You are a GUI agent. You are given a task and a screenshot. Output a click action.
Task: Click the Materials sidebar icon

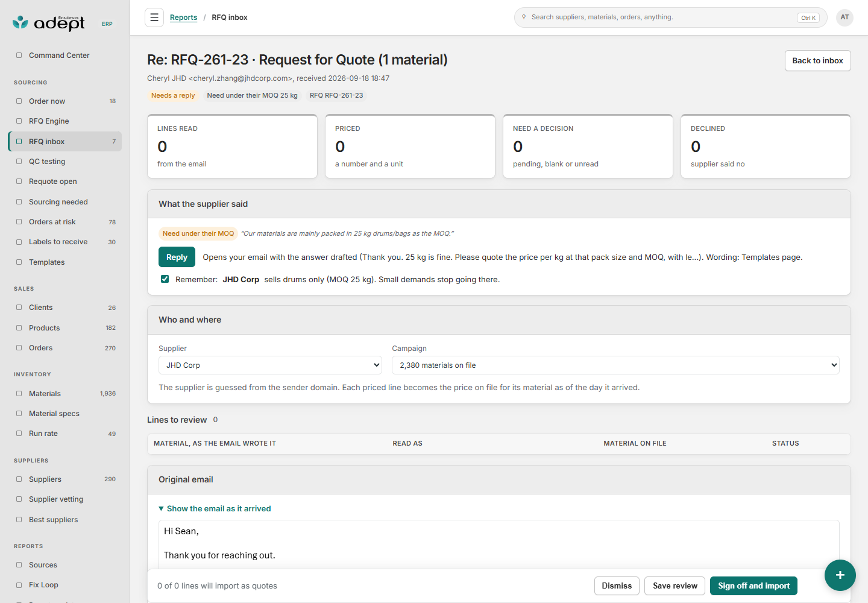pyautogui.click(x=19, y=394)
